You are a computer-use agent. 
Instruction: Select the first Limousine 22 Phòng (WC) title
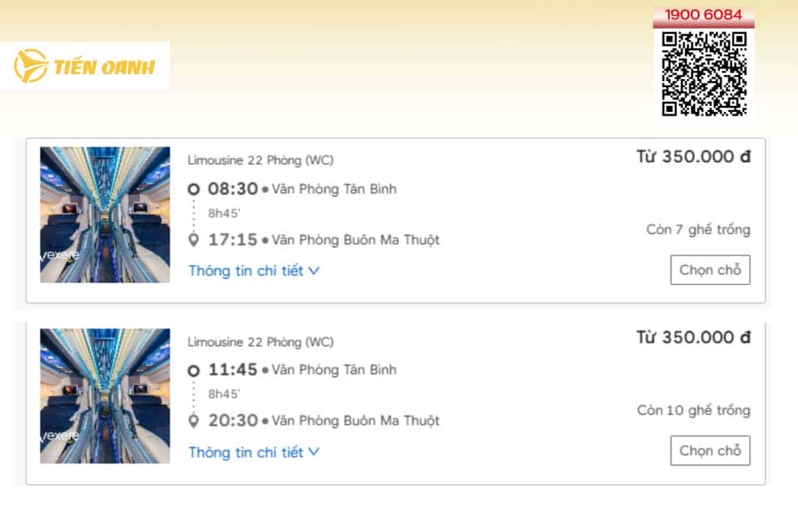tap(260, 160)
